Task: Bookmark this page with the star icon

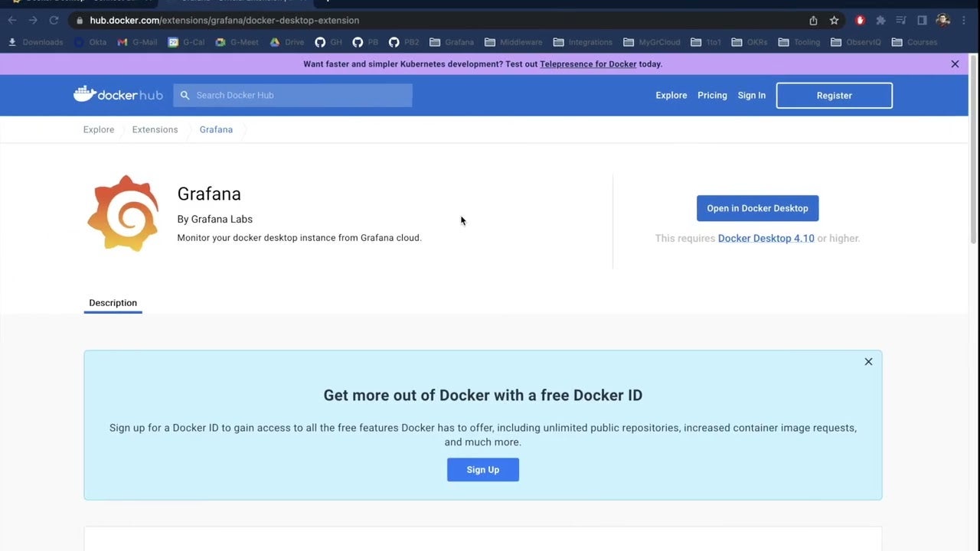Action: tap(834, 21)
